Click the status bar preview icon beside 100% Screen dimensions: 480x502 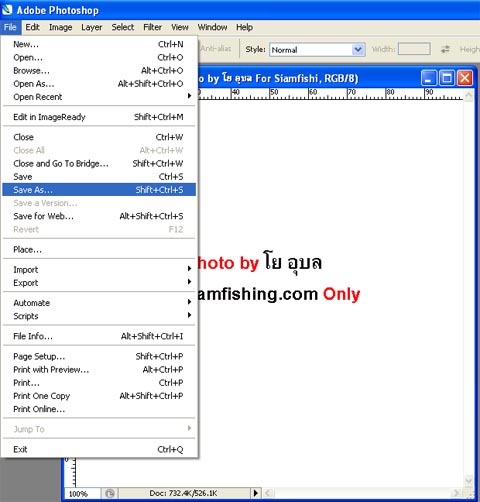pyautogui.click(x=110, y=493)
